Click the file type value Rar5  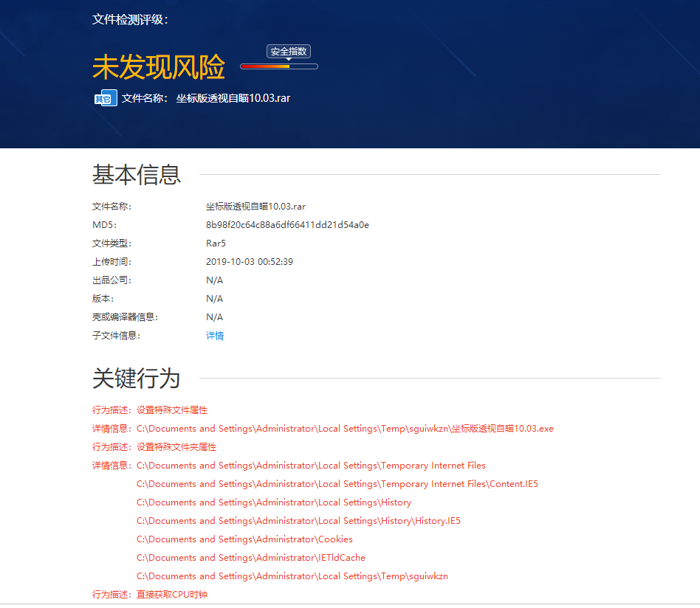[216, 243]
